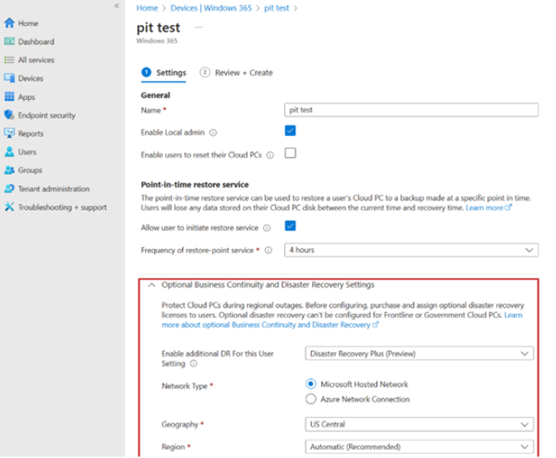Viewport: 556px width, 458px height.
Task: Open the Frequency of restore-point service dropdown
Action: [411, 250]
